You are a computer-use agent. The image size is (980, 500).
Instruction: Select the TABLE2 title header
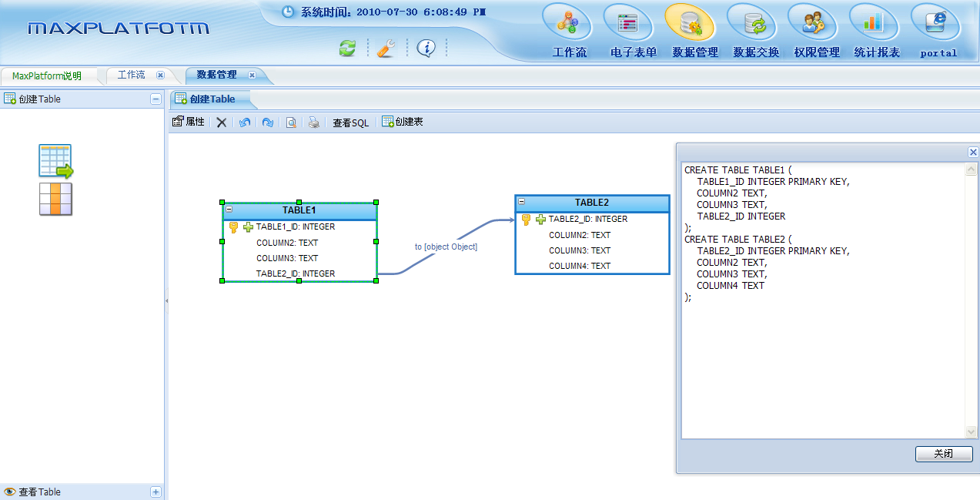(592, 203)
